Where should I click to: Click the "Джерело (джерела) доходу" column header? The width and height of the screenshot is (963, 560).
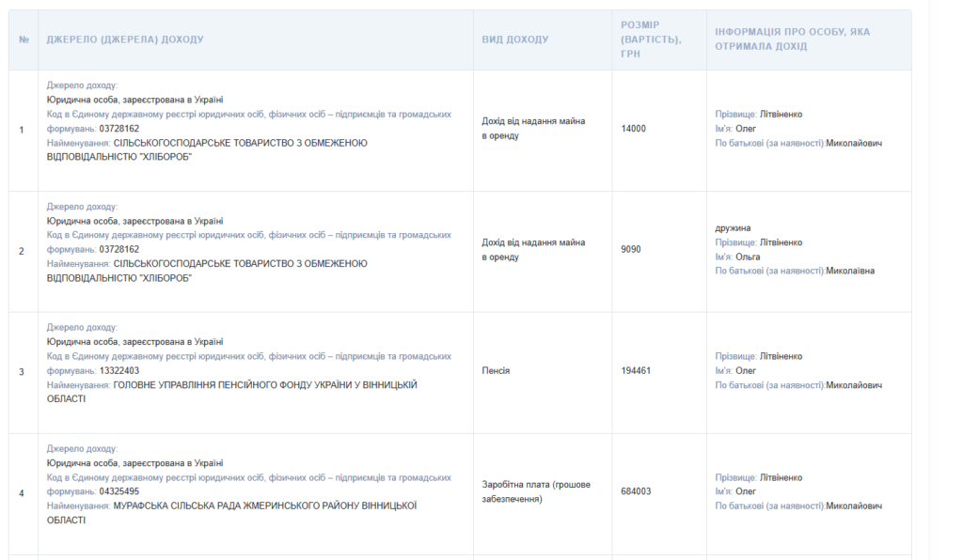tap(125, 39)
